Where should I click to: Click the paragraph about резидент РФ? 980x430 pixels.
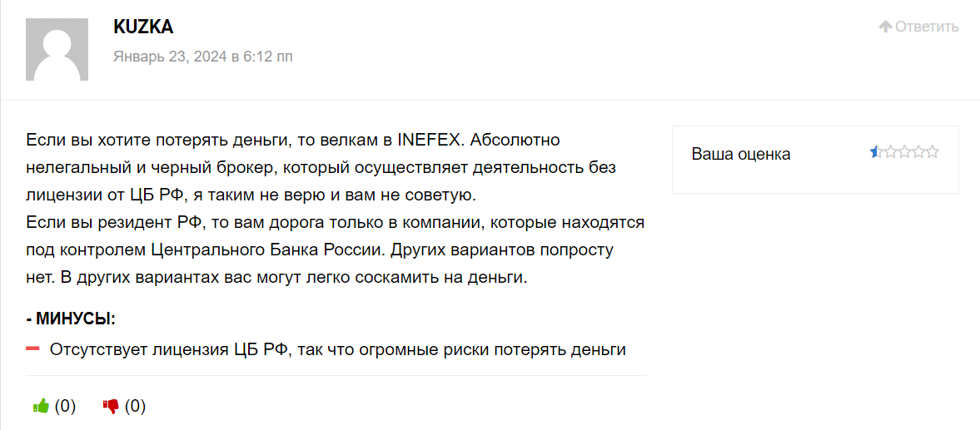click(336, 250)
